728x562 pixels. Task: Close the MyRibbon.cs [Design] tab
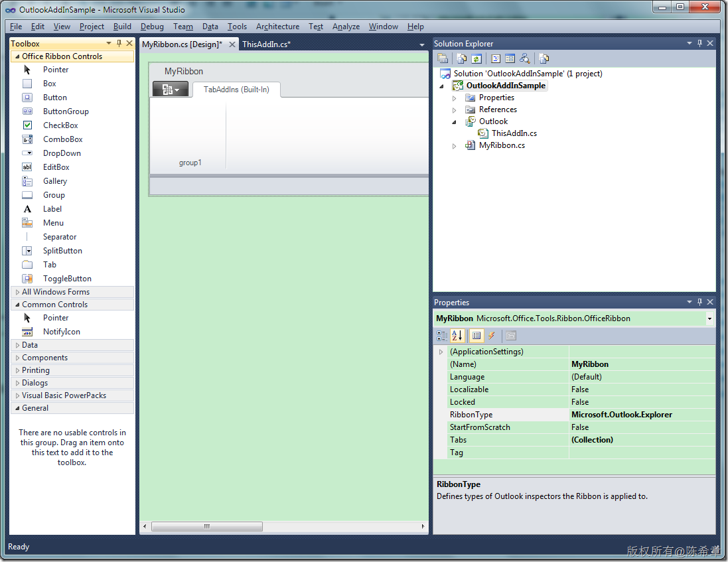(232, 44)
